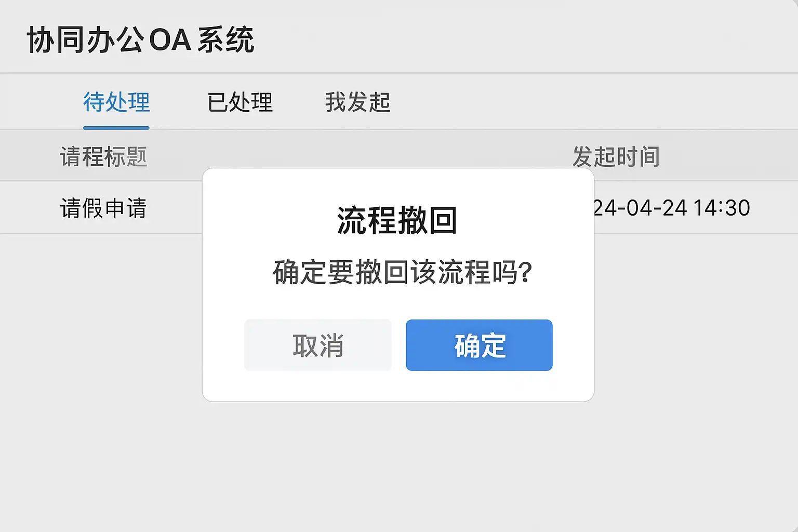Click the 请程标题 column header
Image resolution: width=798 pixels, height=532 pixels.
103,156
